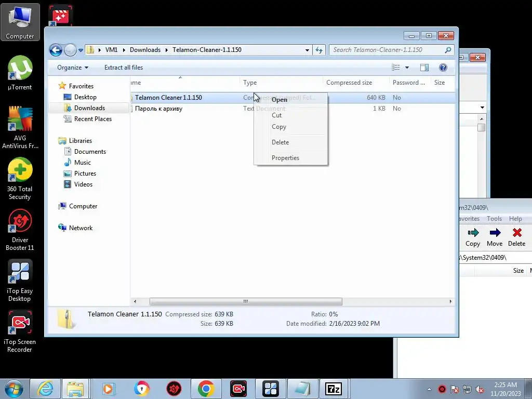Open AVG AntiVirus Free desktop shortcut
This screenshot has height=399, width=532.
(x=20, y=128)
